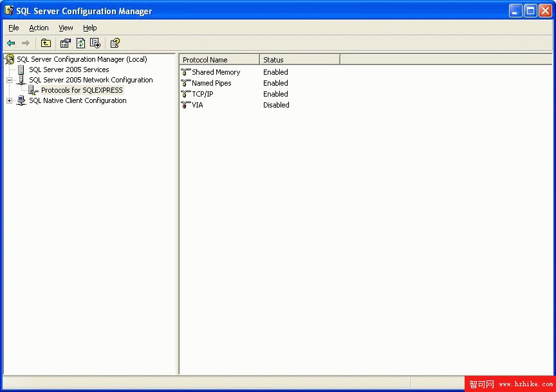The width and height of the screenshot is (556, 392).
Task: Close the SQL Server Configuration Manager window
Action: (545, 11)
